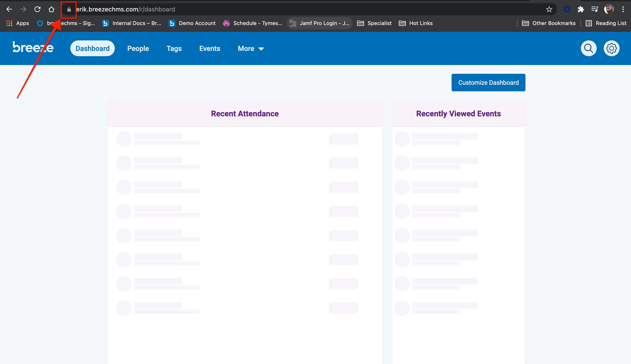The height and width of the screenshot is (364, 631).
Task: Open Chrome extensions puzzle icon
Action: point(581,9)
